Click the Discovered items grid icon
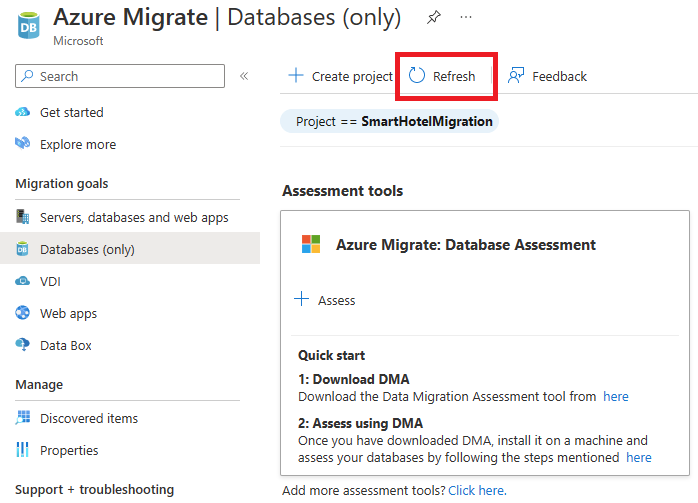The image size is (698, 503). tap(23, 418)
